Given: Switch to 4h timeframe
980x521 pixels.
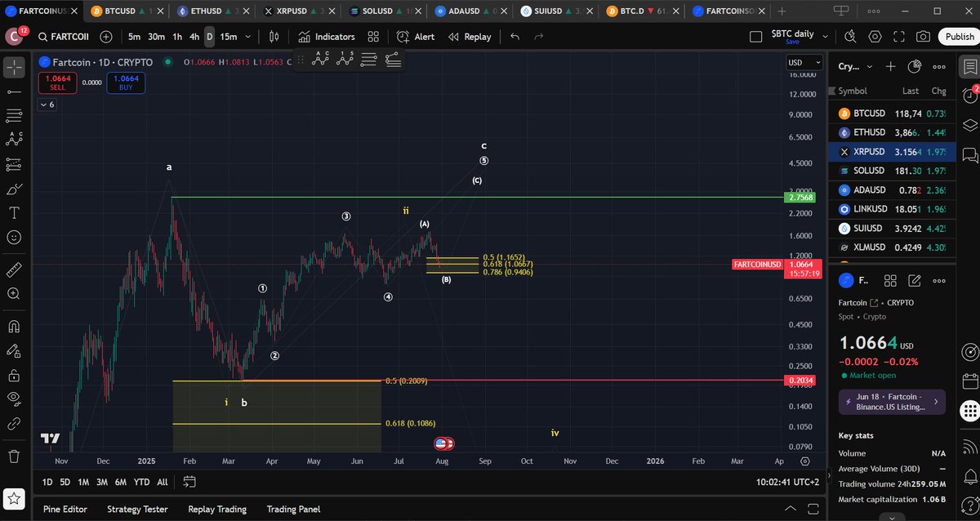Looking at the screenshot, I should tap(194, 37).
